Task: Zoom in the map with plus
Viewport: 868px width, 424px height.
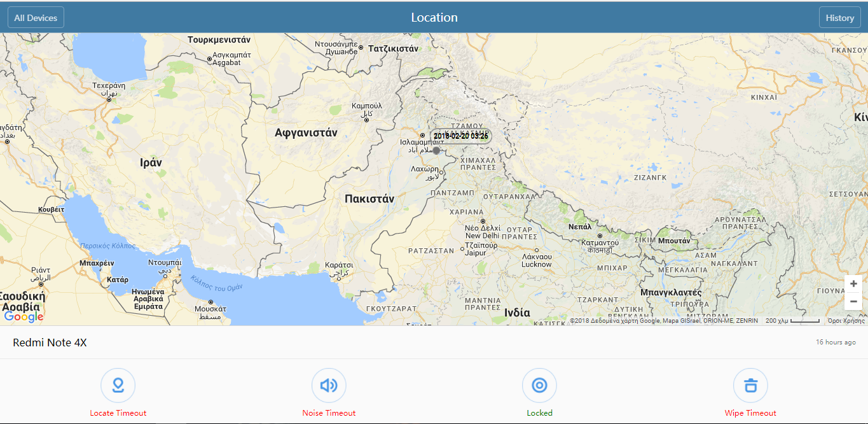Action: point(853,284)
